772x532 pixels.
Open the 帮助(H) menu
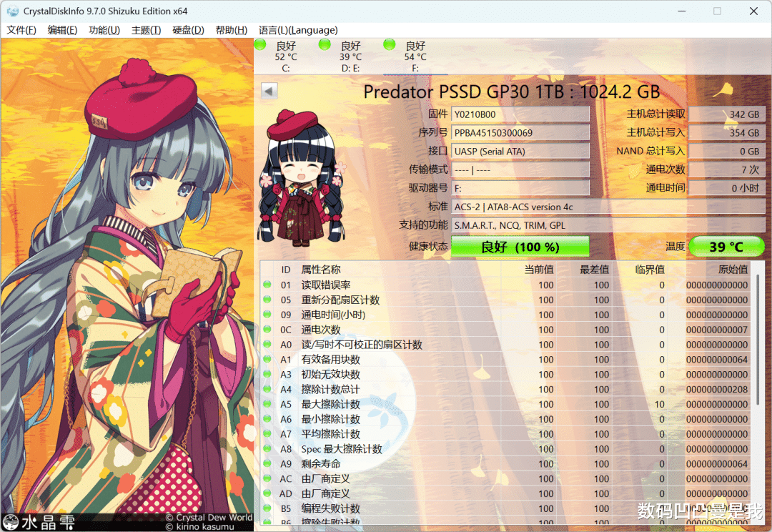(x=232, y=30)
